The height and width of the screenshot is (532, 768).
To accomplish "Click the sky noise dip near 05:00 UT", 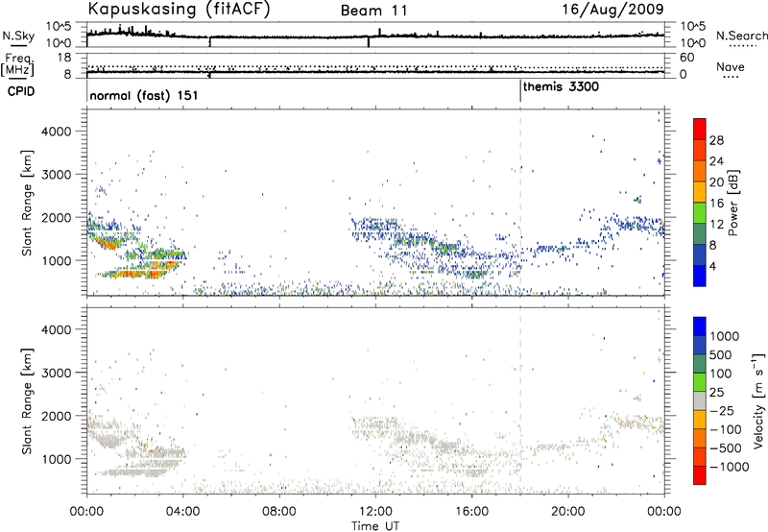I will click(x=209, y=42).
